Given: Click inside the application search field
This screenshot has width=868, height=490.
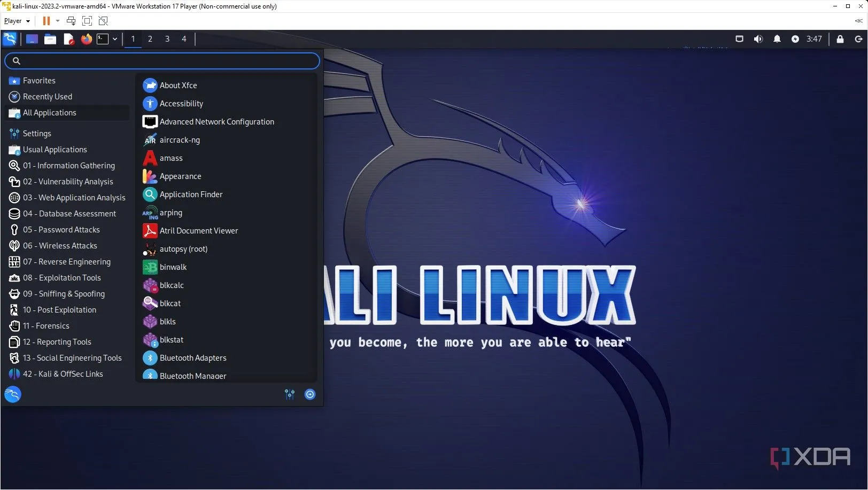Looking at the screenshot, I should click(x=162, y=60).
